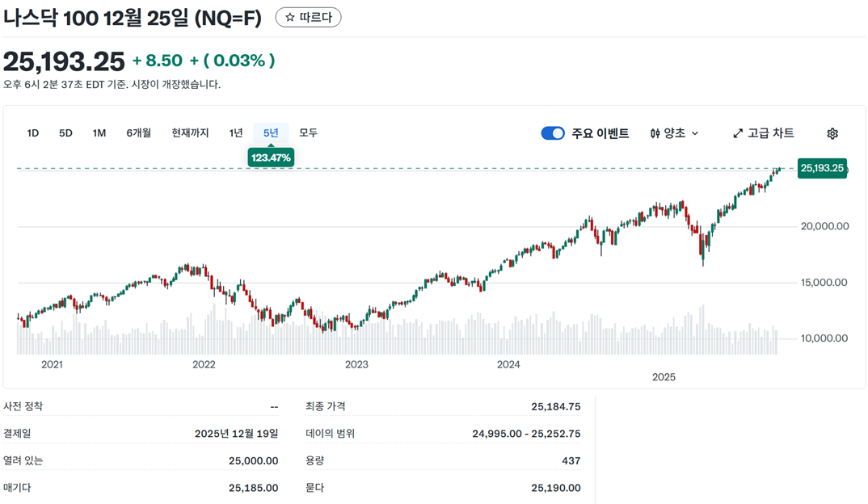The width and height of the screenshot is (868, 504).
Task: Select the 1M time range
Action: click(x=99, y=132)
